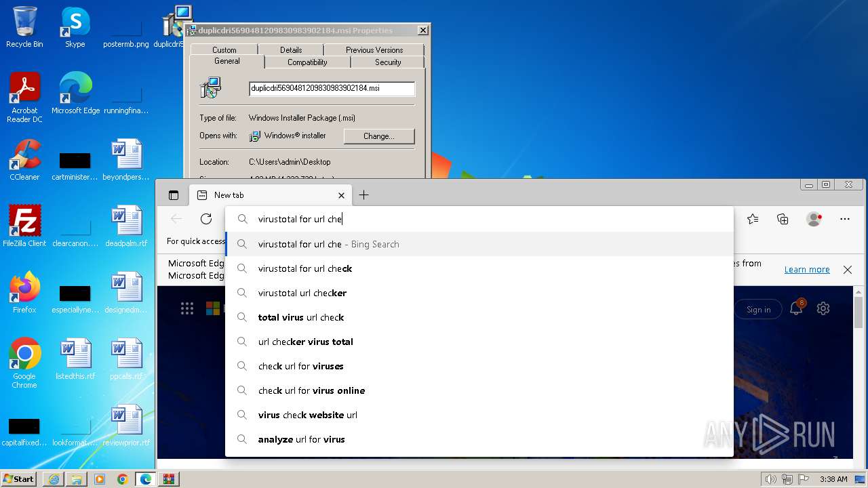Choose 'virustotal url checker' suggestion

tap(479, 293)
